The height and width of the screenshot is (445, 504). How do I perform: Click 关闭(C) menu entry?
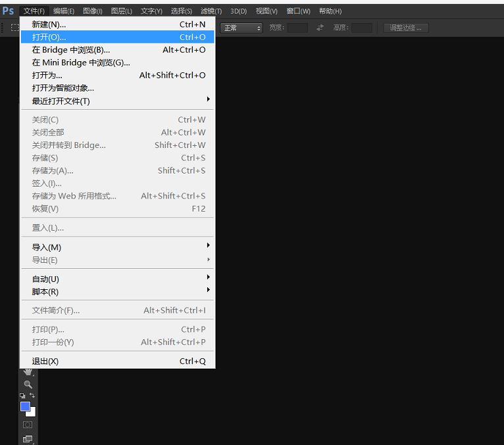tap(117, 120)
